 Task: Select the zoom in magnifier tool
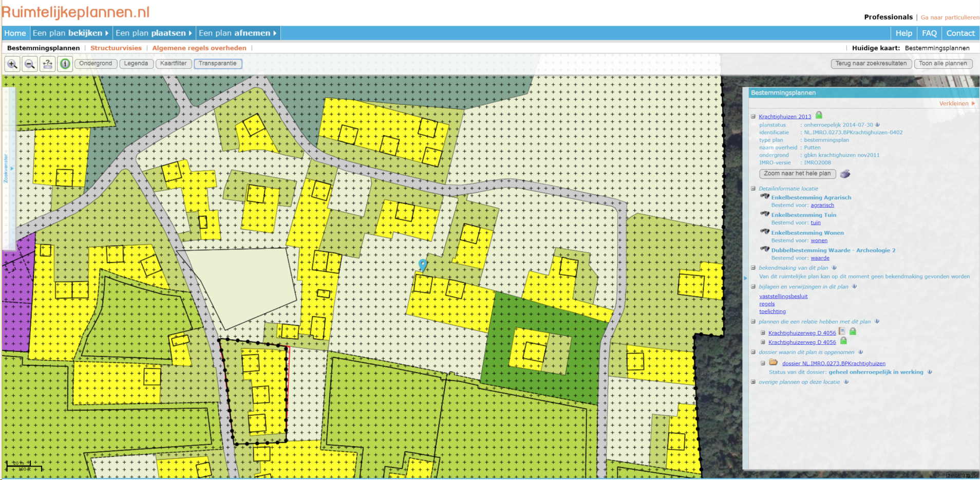point(11,64)
